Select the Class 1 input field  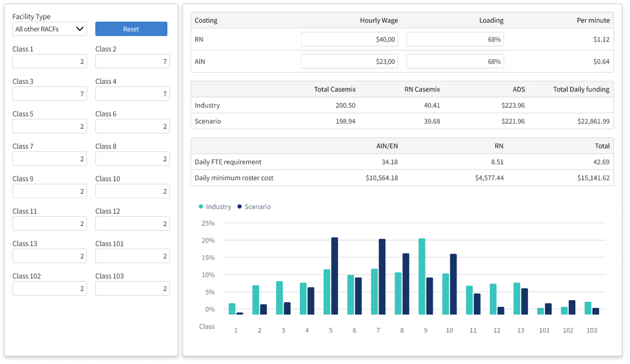coord(50,61)
